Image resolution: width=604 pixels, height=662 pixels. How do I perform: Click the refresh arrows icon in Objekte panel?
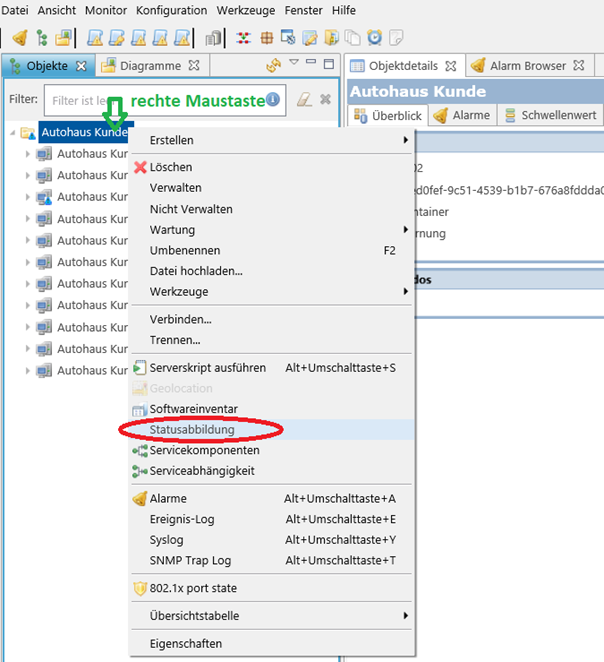point(272,66)
